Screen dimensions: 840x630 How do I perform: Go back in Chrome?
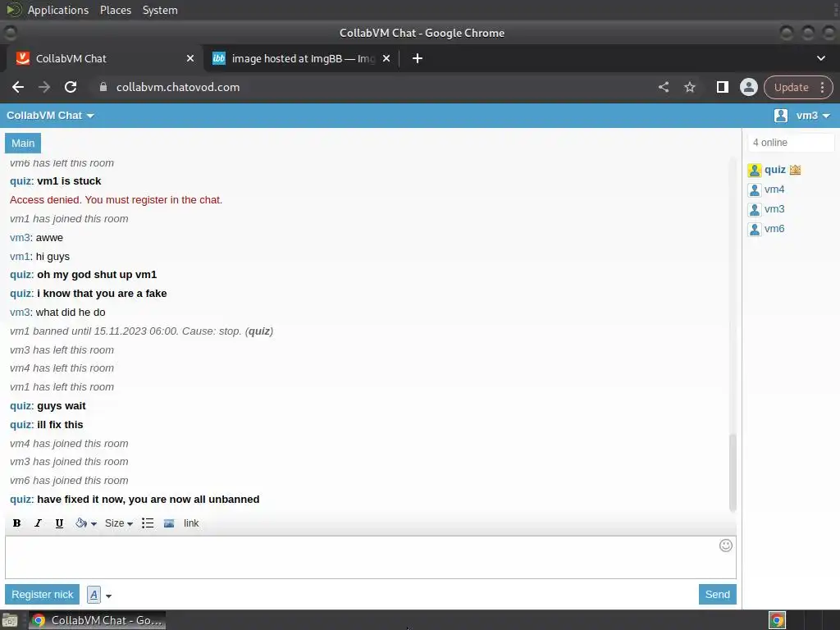point(18,87)
